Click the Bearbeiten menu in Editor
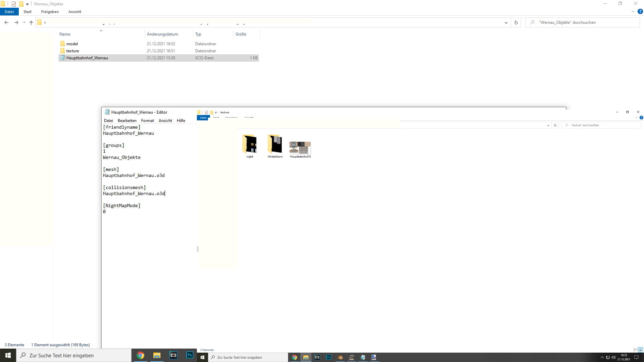The image size is (644, 362). (x=127, y=121)
